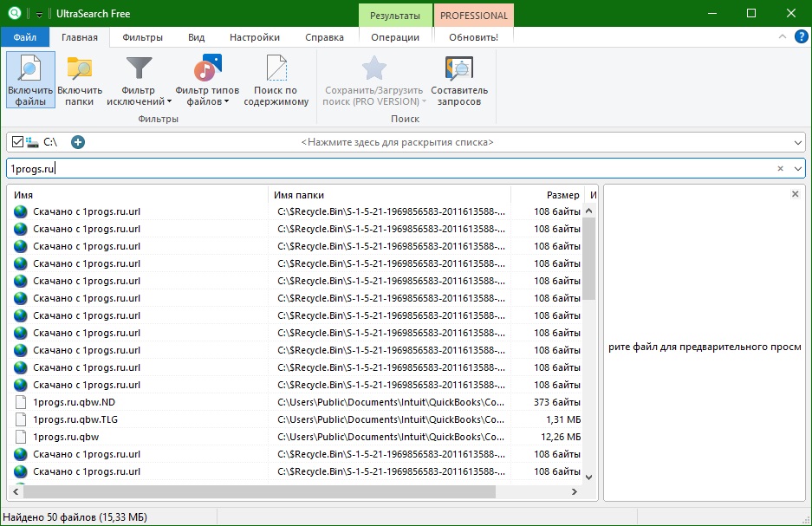Collapse the ribbon with the chevron arrow
Screen dimensions: 812x526
coord(783,37)
